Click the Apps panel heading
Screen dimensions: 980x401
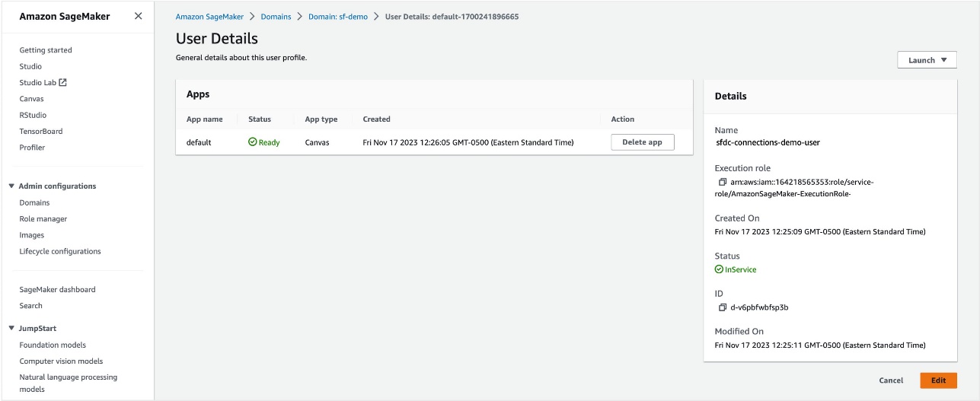coord(198,94)
